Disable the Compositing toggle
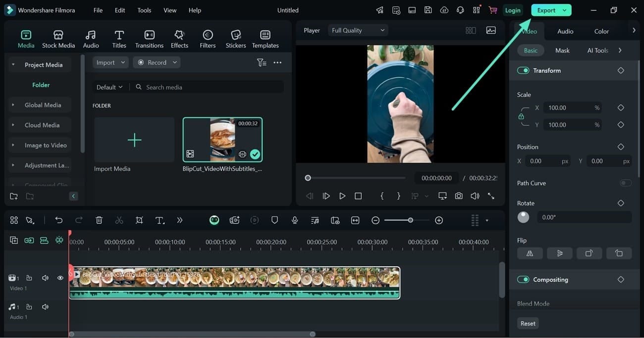644x338 pixels. 523,280
